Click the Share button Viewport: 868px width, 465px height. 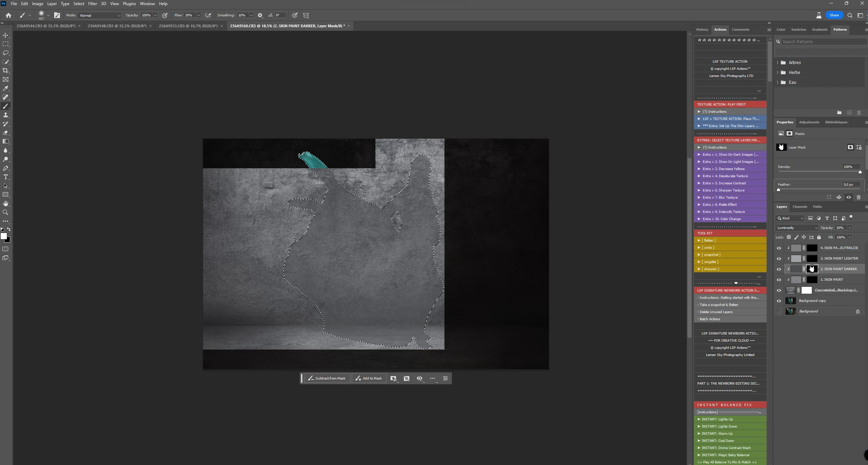tap(834, 15)
